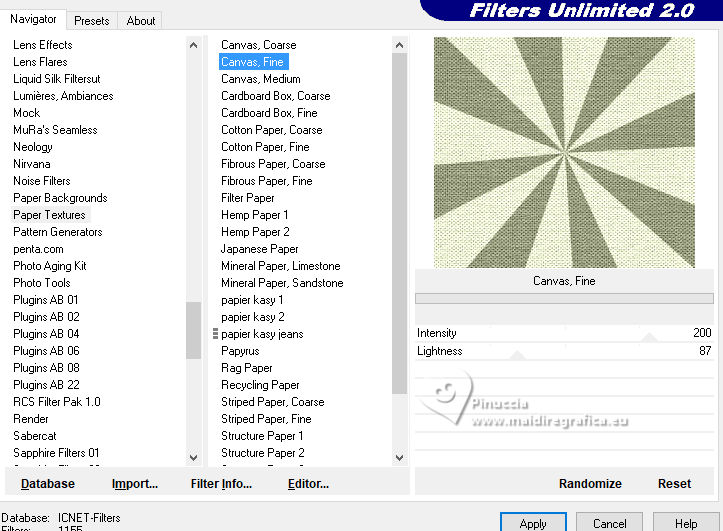Screen dimensions: 723x531
Task: Choose Canvas, Medium filter
Action: [x=261, y=79]
